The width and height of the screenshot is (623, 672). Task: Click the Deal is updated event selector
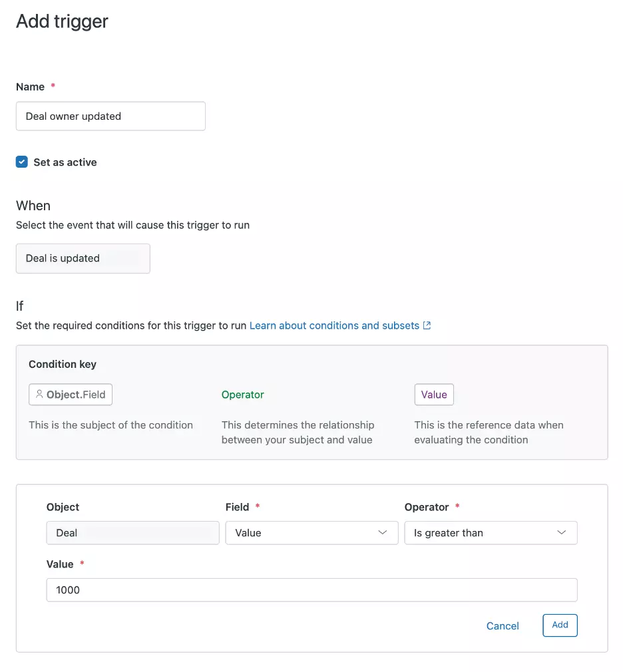click(83, 258)
